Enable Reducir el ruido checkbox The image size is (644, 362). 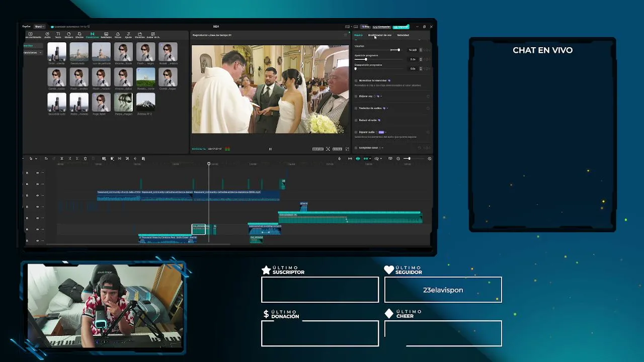356,120
